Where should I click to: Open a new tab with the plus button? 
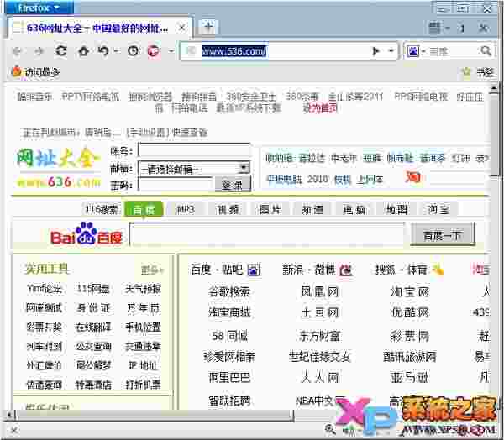(208, 26)
